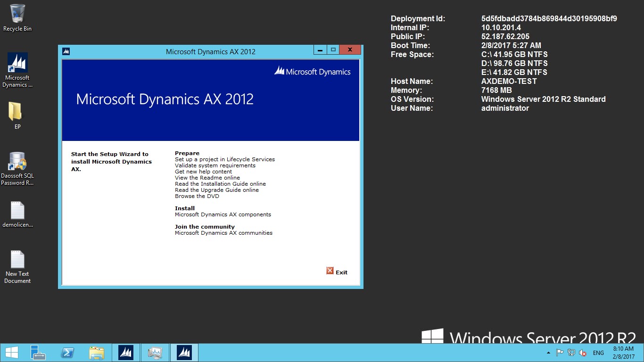The height and width of the screenshot is (362, 644).
Task: Click the Windows Start button
Action: tap(11, 353)
